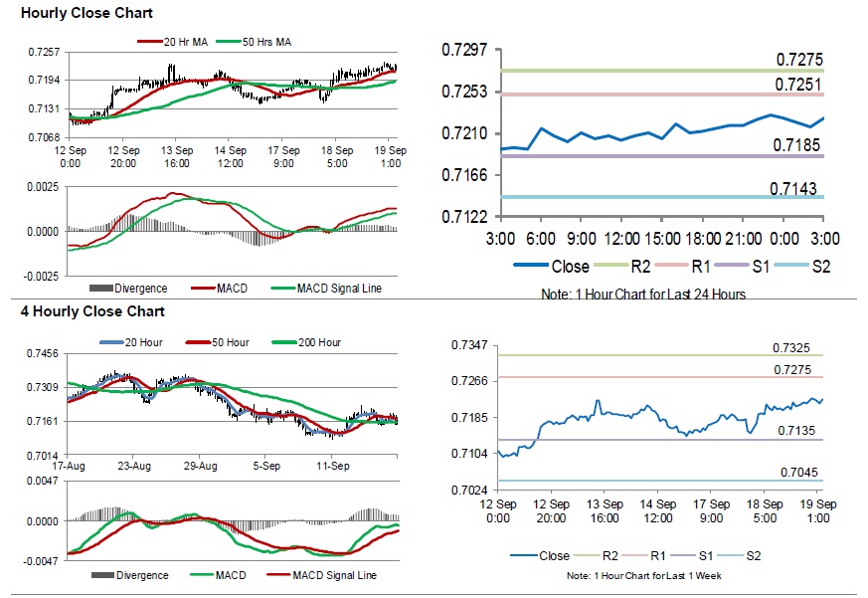This screenshot has height=598, width=868.
Task: Click the 50 Hour legend in 4-hourly chart
Action: (x=218, y=342)
